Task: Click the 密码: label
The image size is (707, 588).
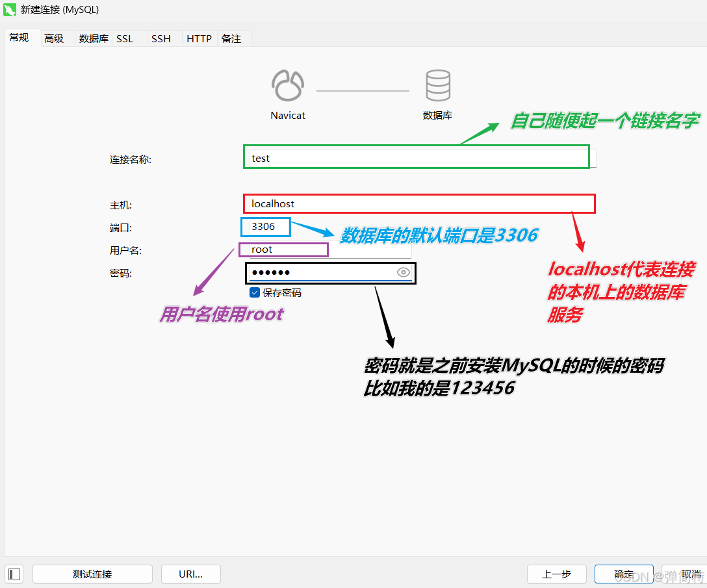Action: (121, 273)
